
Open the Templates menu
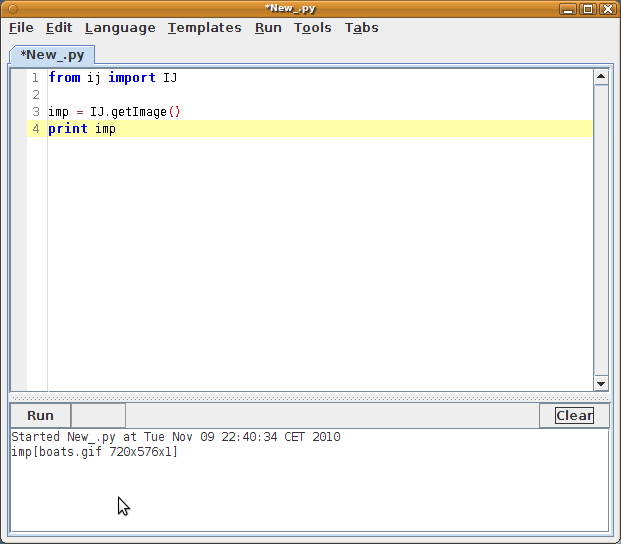click(x=204, y=28)
